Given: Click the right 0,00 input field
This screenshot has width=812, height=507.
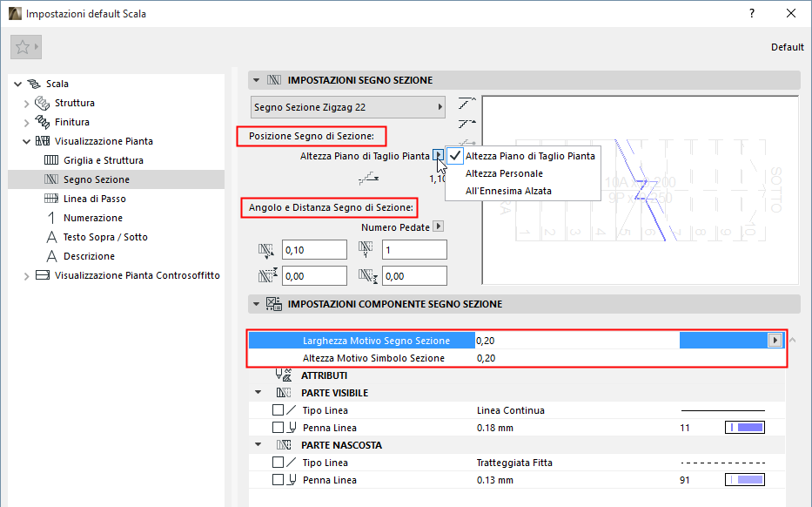Looking at the screenshot, I should (414, 276).
